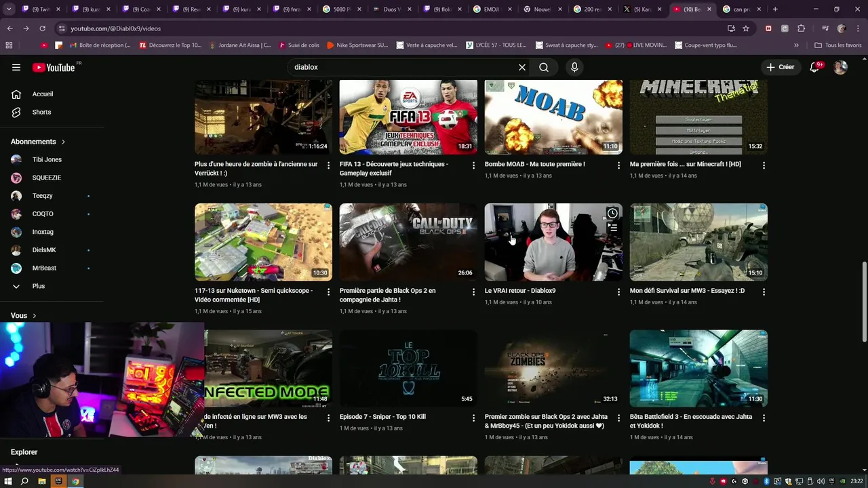This screenshot has width=868, height=488.
Task: Open File Explorer from the taskbar
Action: (41, 481)
